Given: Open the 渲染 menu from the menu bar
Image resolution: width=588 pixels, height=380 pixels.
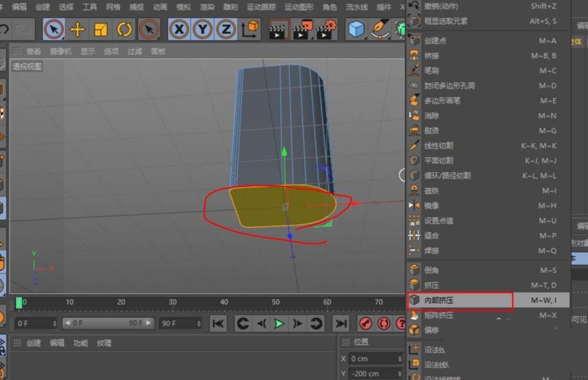Looking at the screenshot, I should pos(206,7).
